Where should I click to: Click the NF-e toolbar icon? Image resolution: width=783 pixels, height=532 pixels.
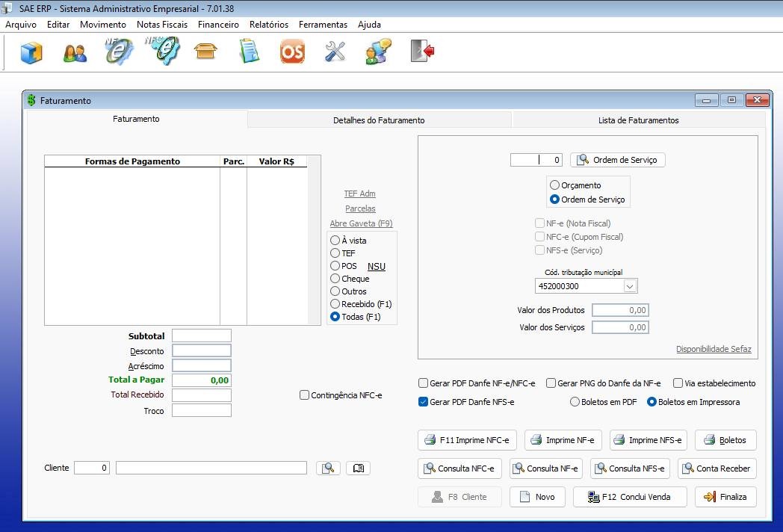(x=120, y=52)
